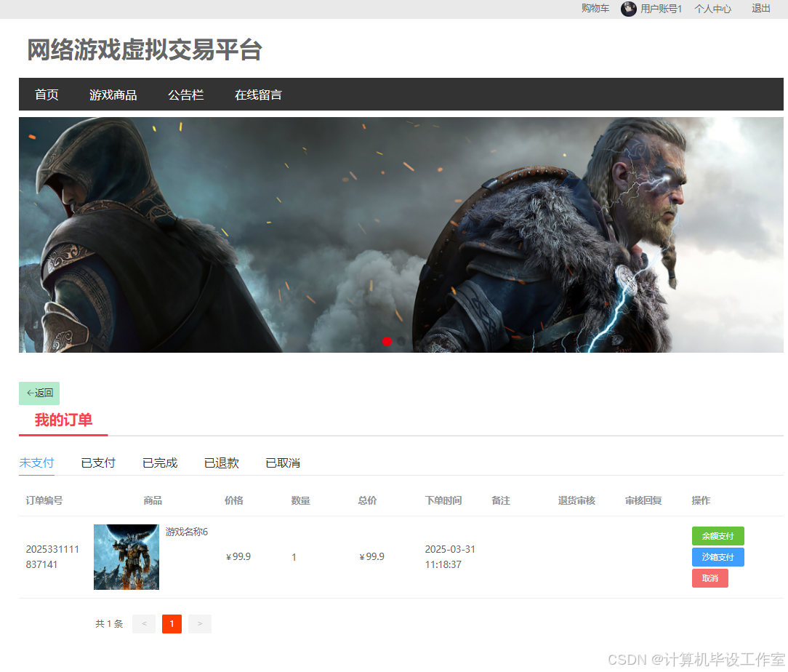Click the next page arrow
This screenshot has height=672, width=788.
coord(199,624)
